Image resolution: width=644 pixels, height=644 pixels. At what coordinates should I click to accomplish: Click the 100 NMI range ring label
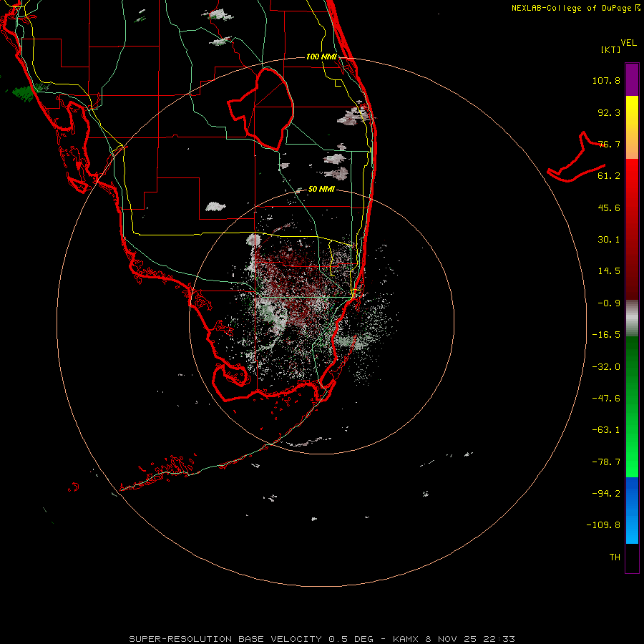(321, 57)
